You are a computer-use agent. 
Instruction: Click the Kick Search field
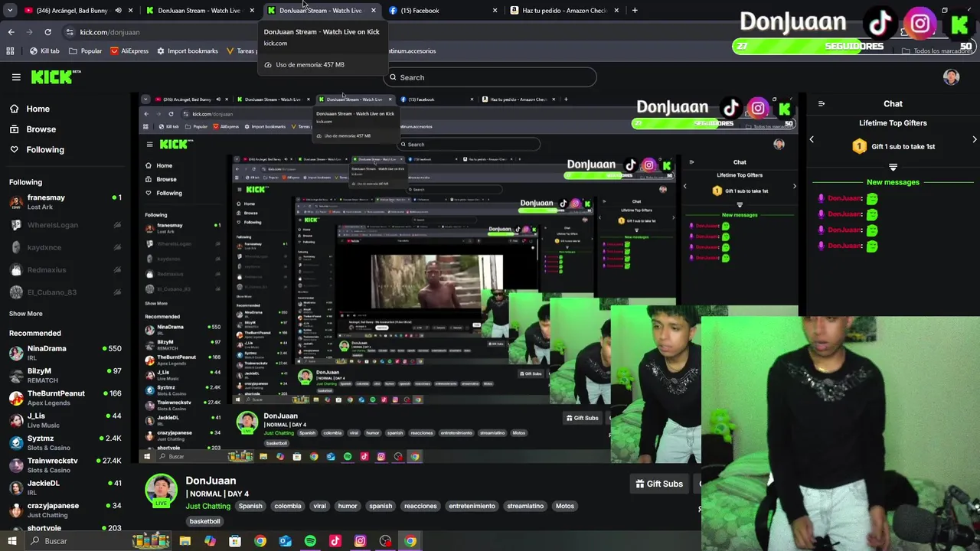pyautogui.click(x=490, y=77)
